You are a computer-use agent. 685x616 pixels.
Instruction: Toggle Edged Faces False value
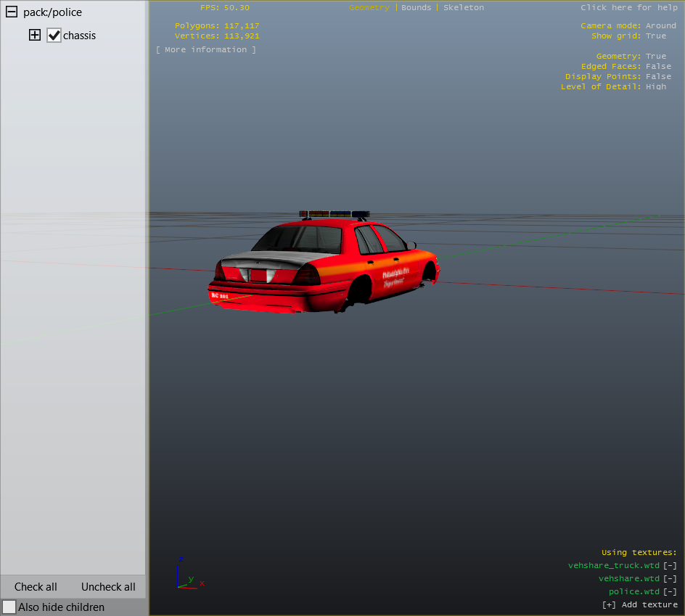coord(658,66)
